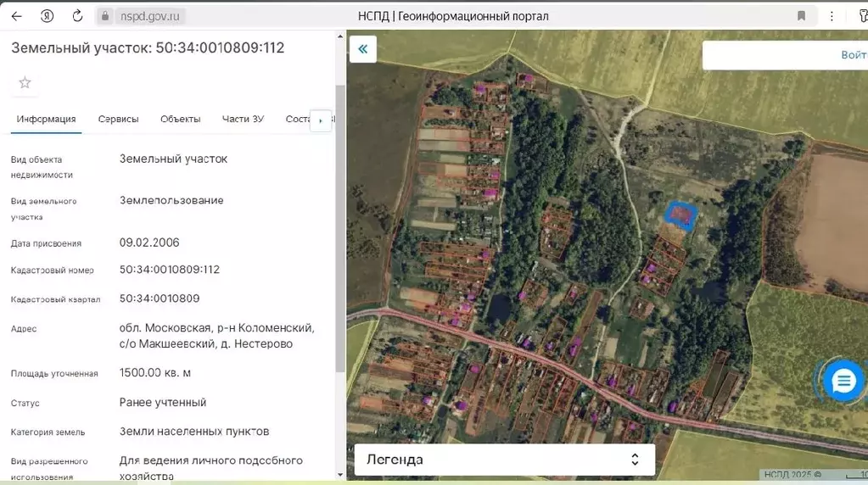Bookmark the page using the address bar bookmark icon
The height and width of the screenshot is (485, 868).
pos(801,16)
